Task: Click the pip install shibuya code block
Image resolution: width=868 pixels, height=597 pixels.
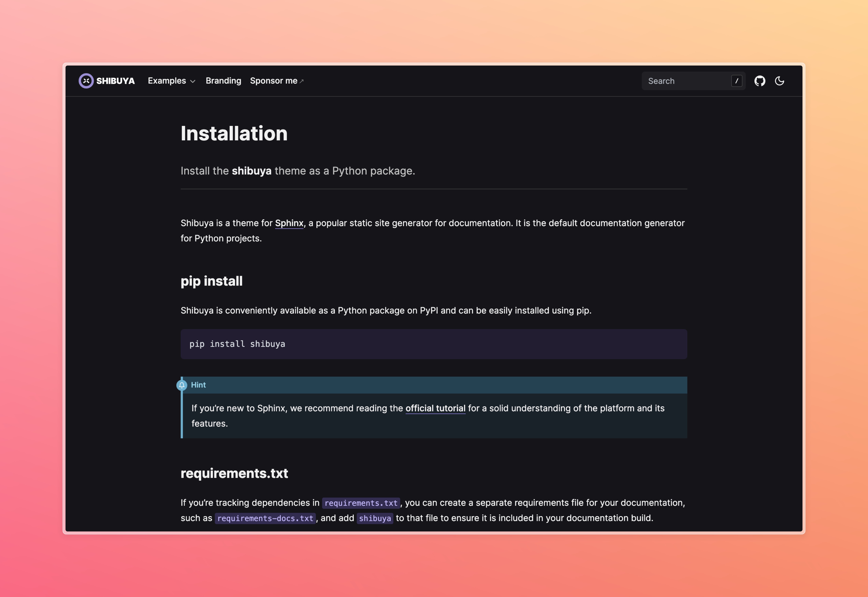Action: (x=434, y=344)
